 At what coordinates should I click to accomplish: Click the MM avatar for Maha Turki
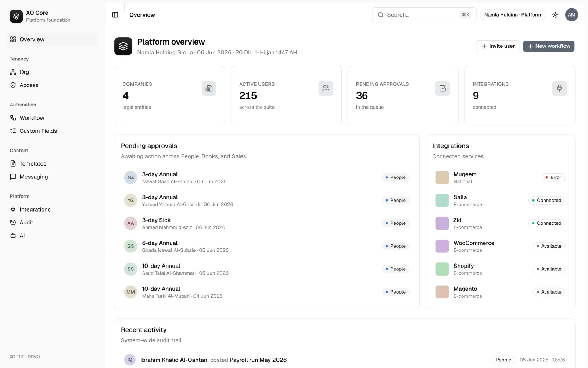tap(130, 292)
